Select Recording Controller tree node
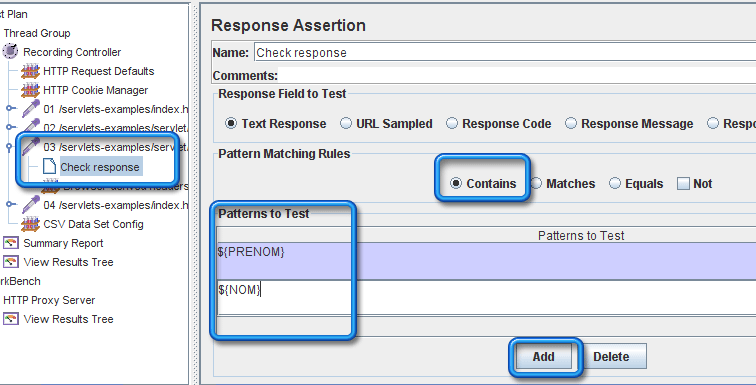 point(72,52)
